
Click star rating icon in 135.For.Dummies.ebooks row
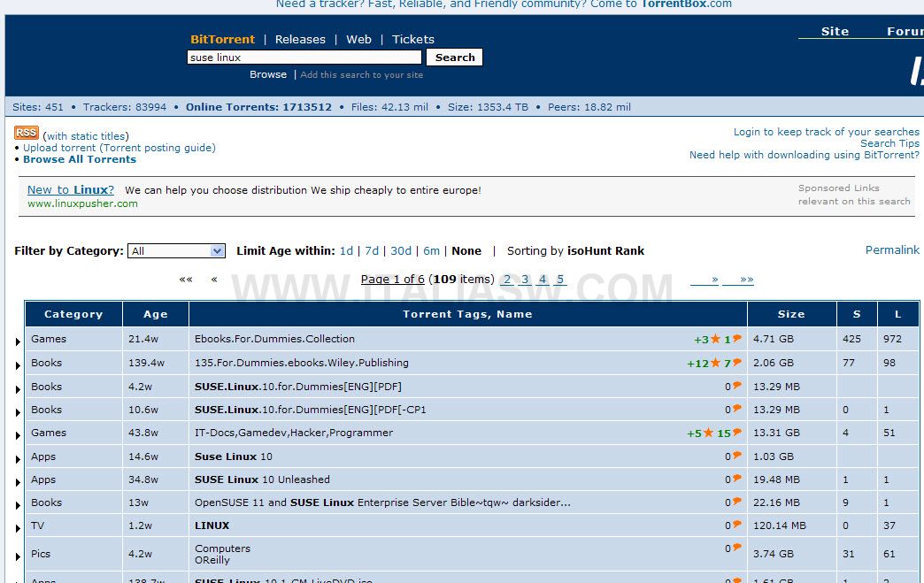(x=715, y=363)
